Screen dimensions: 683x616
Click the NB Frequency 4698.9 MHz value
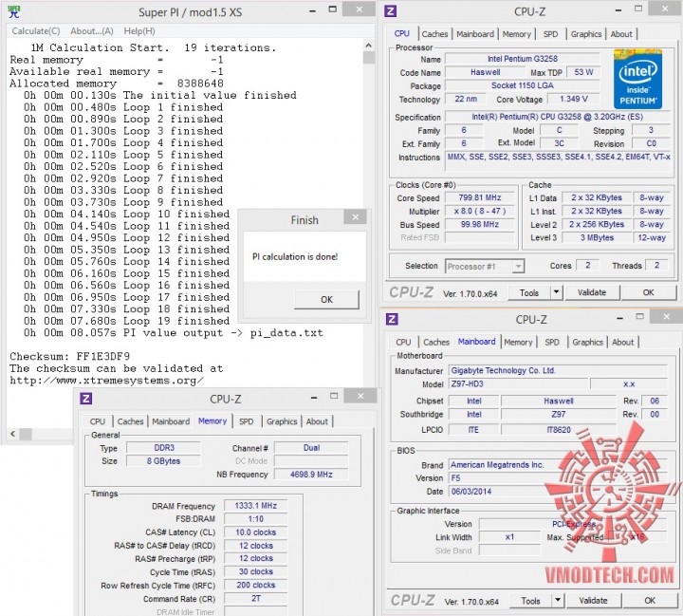[311, 475]
